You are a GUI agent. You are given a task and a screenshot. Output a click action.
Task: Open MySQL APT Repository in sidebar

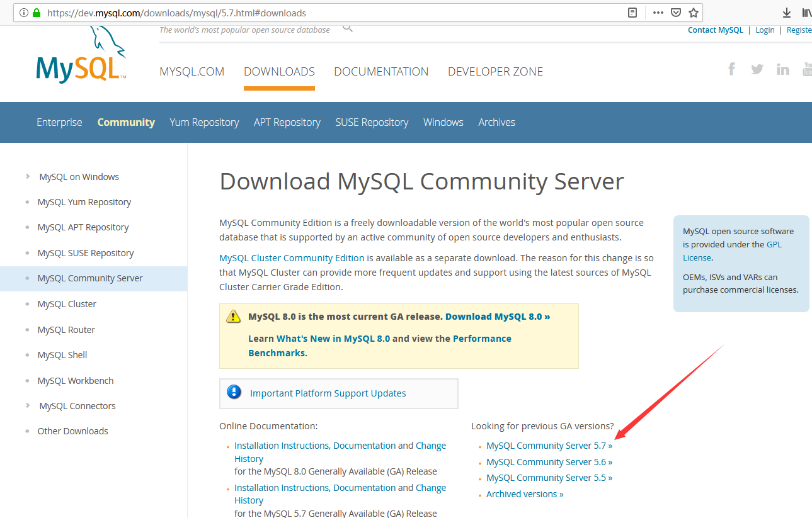tap(83, 227)
